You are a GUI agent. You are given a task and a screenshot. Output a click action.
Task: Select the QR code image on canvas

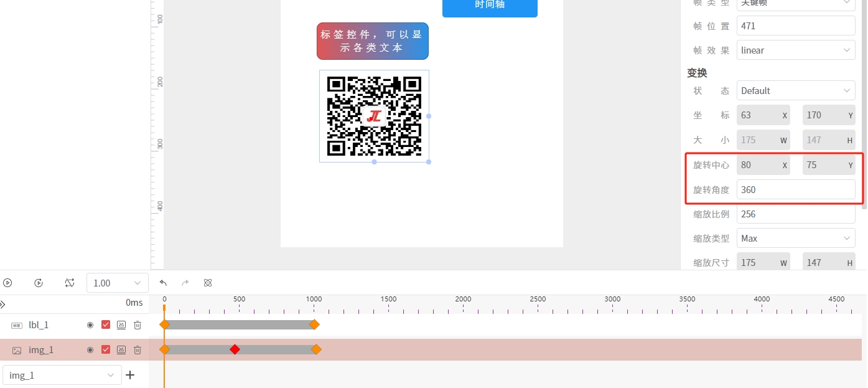pyautogui.click(x=374, y=116)
